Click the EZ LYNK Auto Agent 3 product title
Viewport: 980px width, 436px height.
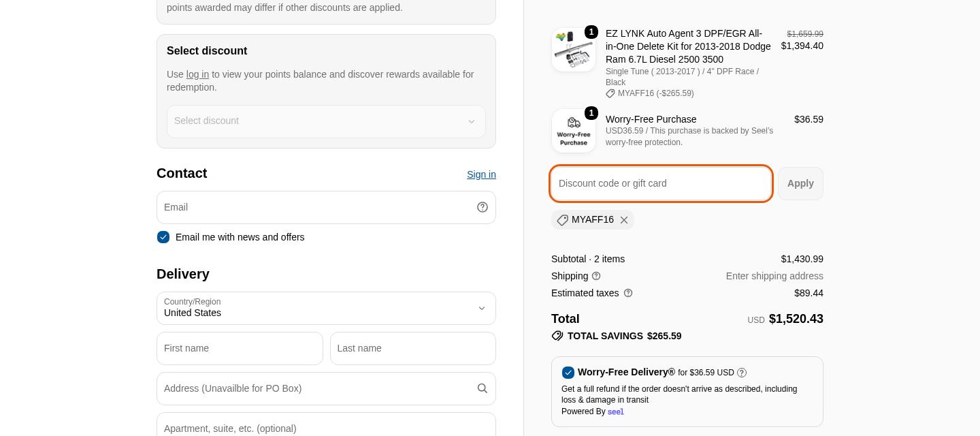pos(688,46)
